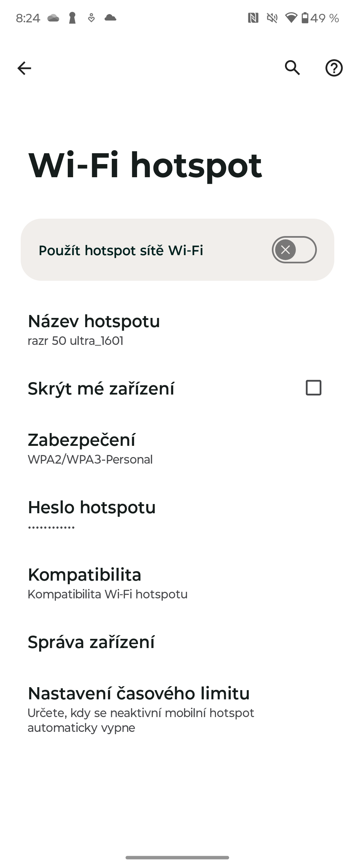Edit the Název hotspotu name
This screenshot has width=355, height=868.
tap(94, 329)
